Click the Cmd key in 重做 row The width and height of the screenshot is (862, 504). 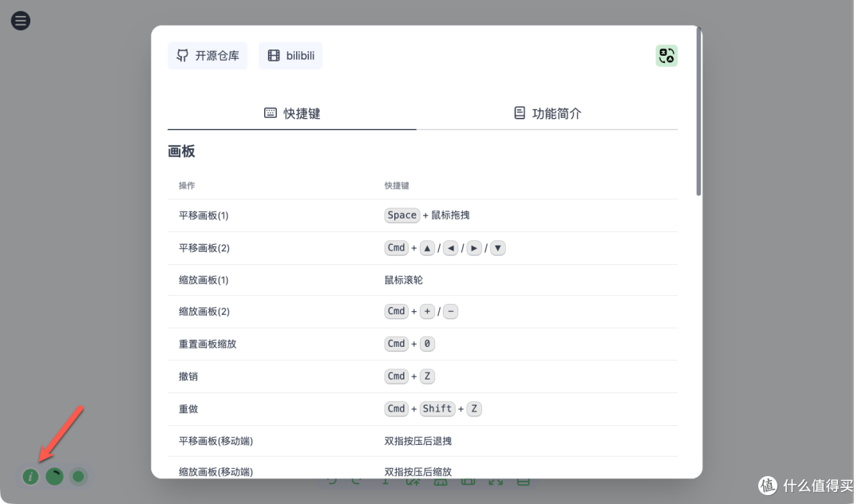tap(397, 408)
